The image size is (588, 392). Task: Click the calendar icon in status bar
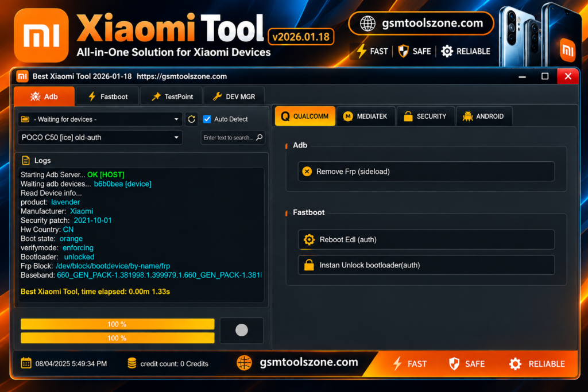26,363
